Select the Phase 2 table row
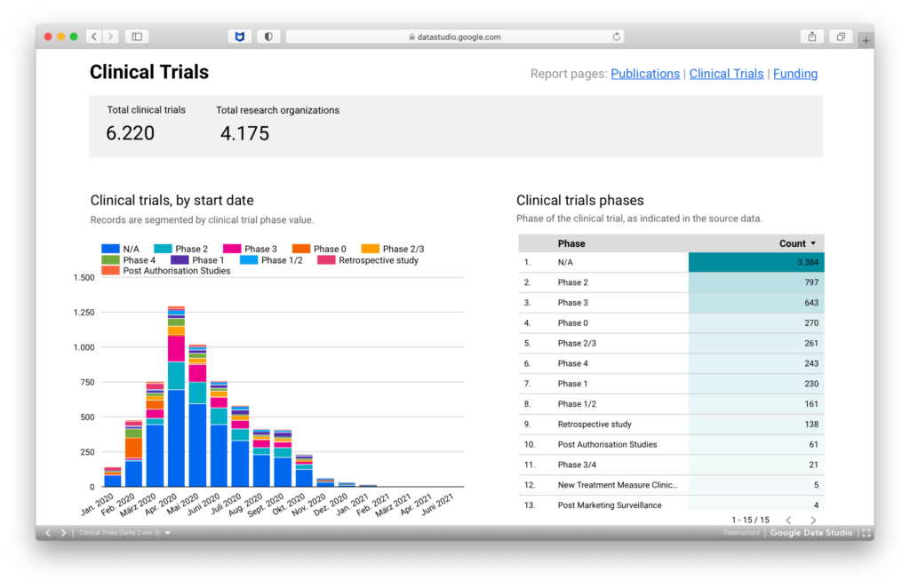Viewport: 910px width, 588px height. coord(671,282)
